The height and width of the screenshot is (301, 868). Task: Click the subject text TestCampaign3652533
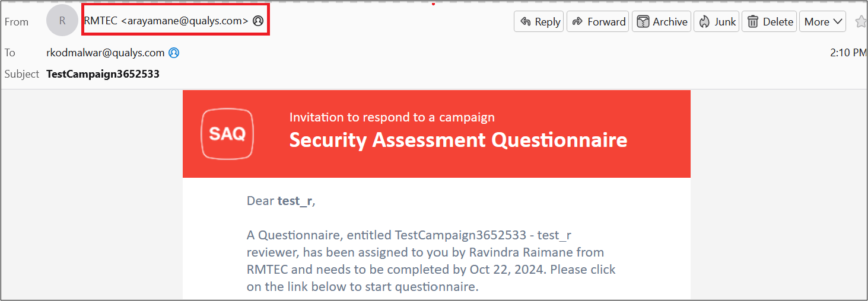[103, 74]
